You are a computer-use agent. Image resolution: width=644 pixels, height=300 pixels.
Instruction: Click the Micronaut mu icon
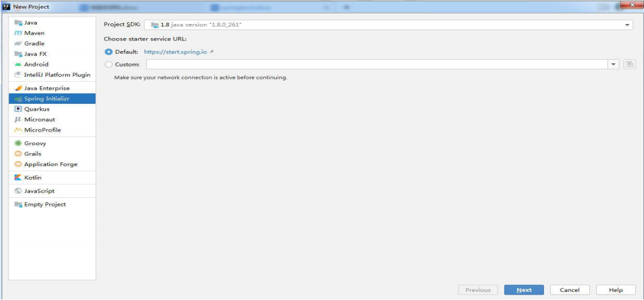(x=18, y=119)
